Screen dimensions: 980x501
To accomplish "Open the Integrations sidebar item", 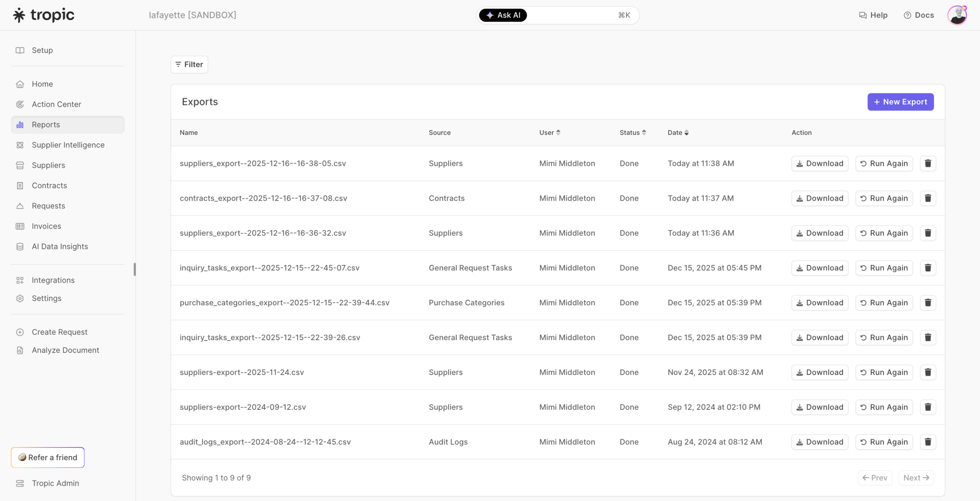I will click(x=53, y=280).
